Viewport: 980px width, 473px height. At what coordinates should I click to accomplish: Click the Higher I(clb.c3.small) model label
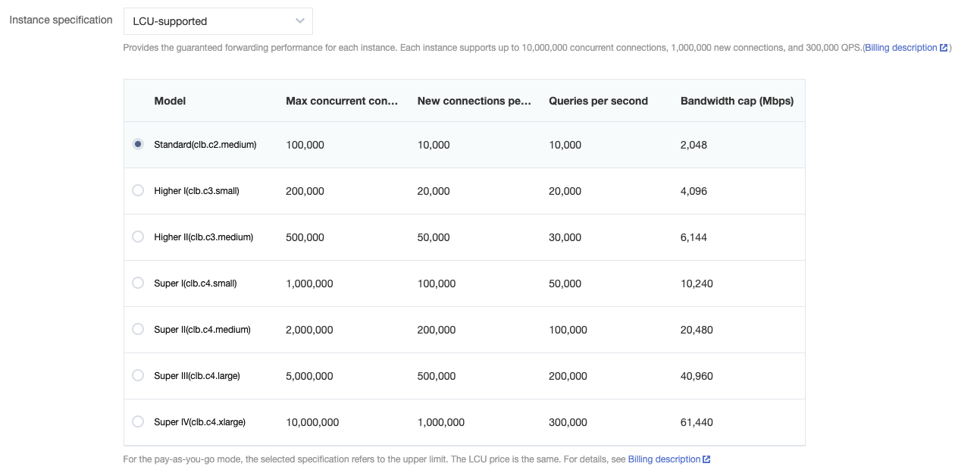[196, 191]
